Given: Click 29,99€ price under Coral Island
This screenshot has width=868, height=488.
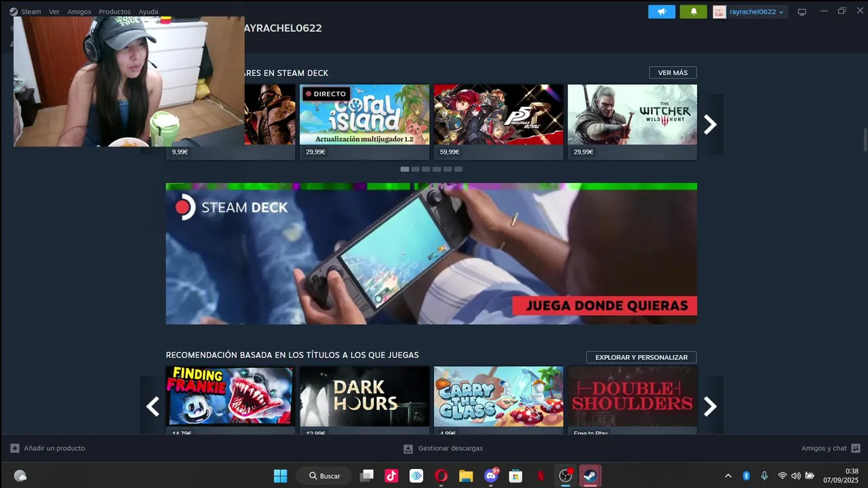Looking at the screenshot, I should pos(315,152).
